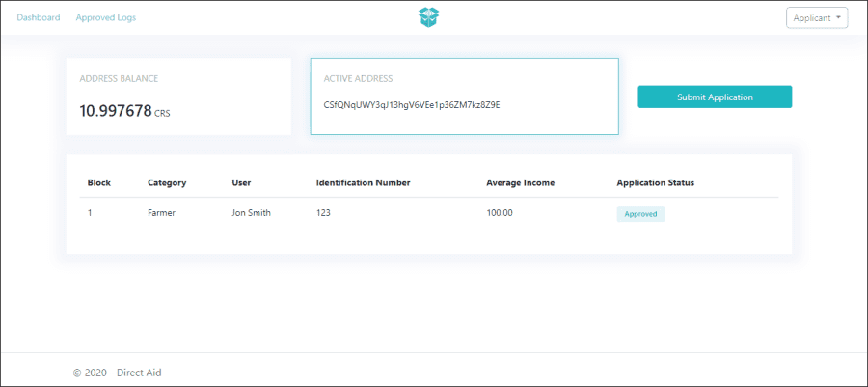The height and width of the screenshot is (387, 868).
Task: Click the Approved status badge
Action: (640, 214)
